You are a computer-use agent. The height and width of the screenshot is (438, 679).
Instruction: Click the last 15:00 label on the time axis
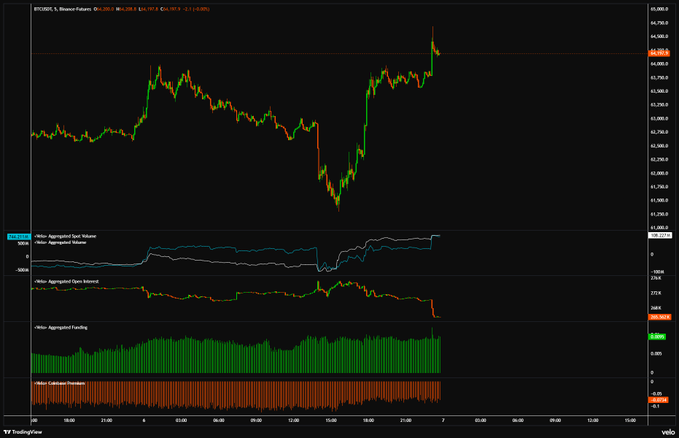point(630,420)
